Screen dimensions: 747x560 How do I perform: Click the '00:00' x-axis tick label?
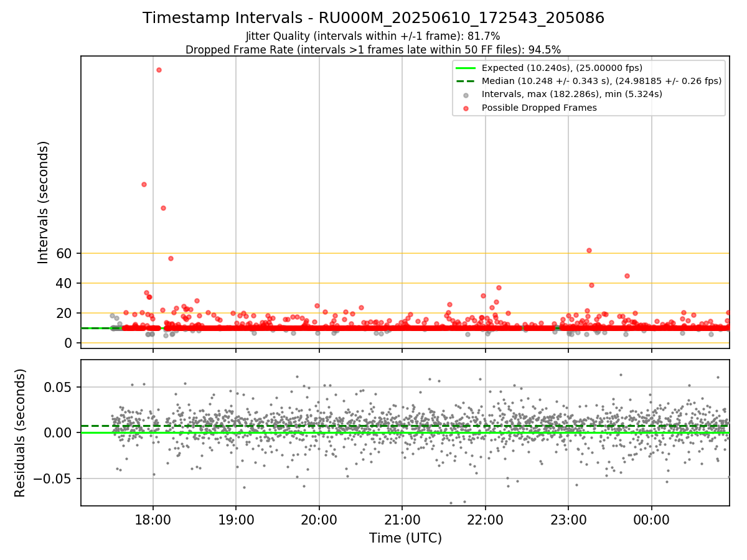[x=652, y=519]
